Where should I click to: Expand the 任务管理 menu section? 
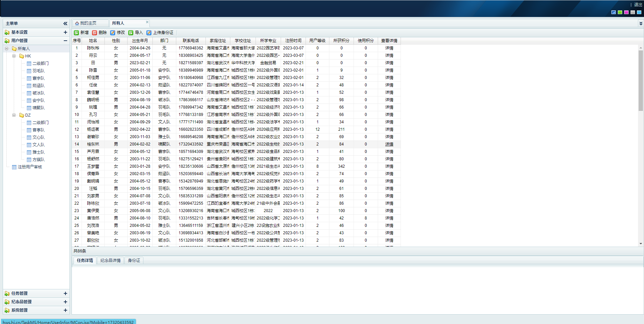[x=65, y=293]
